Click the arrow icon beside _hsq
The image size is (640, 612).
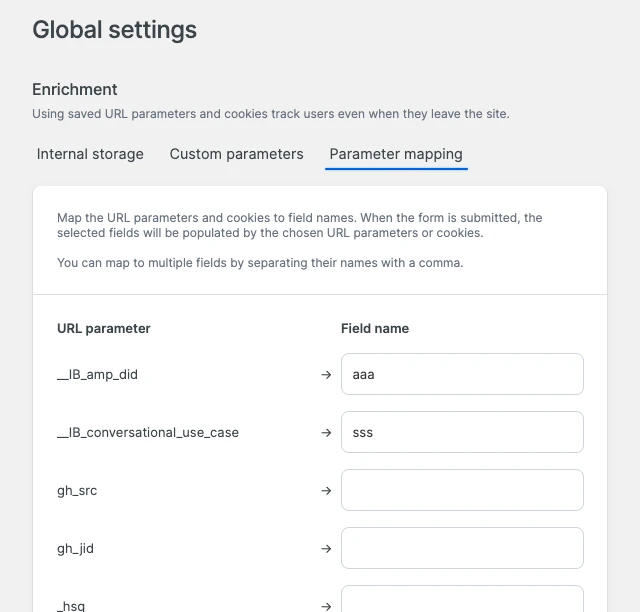(325, 606)
